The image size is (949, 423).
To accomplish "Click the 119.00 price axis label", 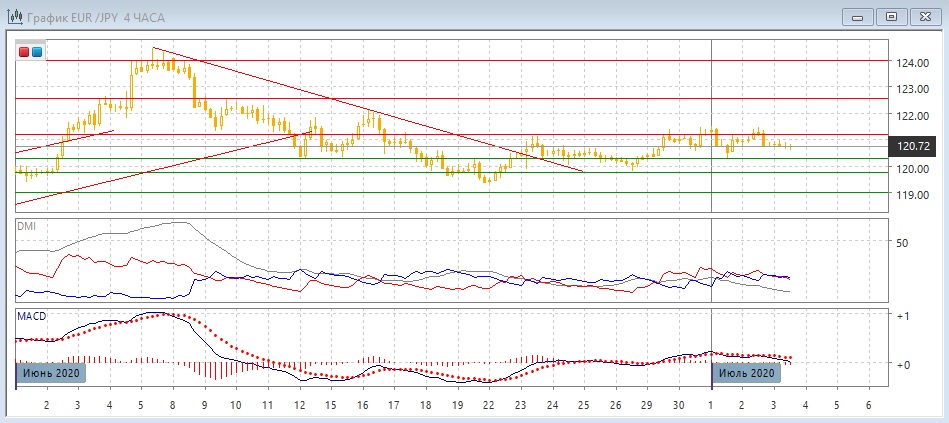I will pos(911,195).
